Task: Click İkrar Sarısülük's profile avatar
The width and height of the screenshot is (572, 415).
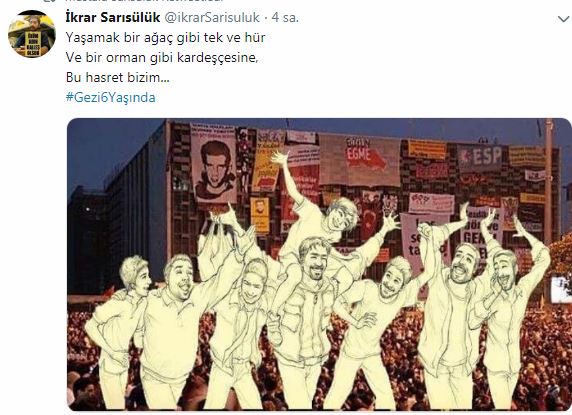Action: (x=32, y=34)
